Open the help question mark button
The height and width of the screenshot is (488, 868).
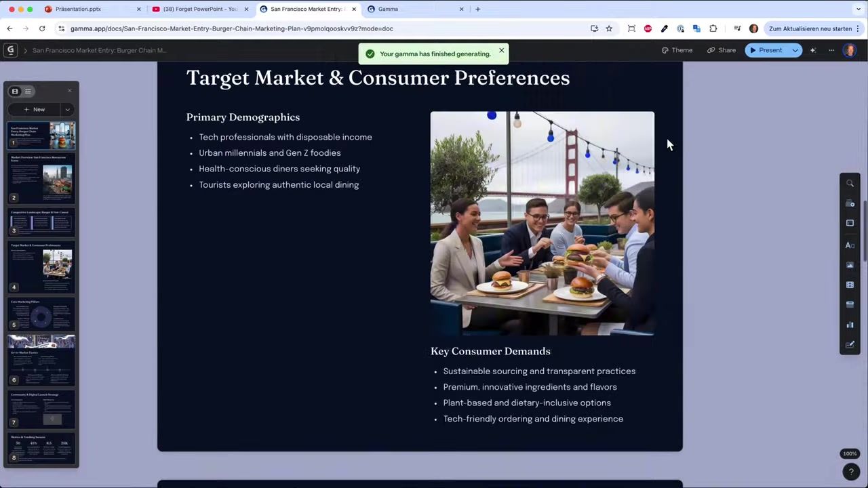click(851, 472)
